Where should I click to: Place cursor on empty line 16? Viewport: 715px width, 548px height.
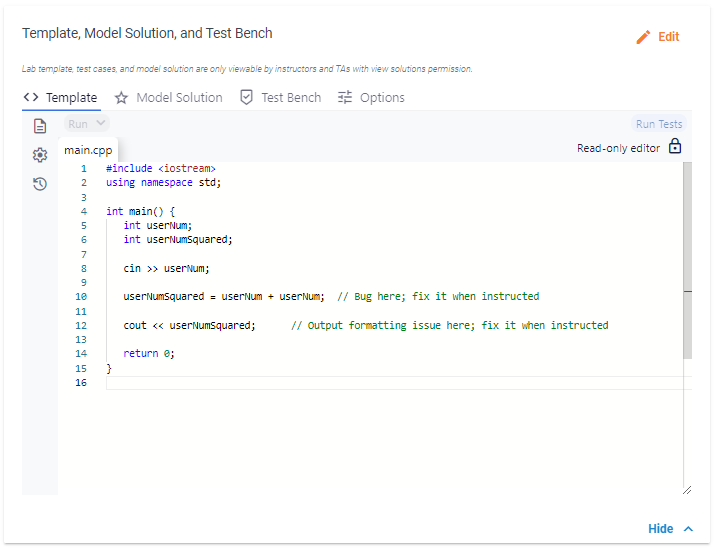[x=300, y=383]
